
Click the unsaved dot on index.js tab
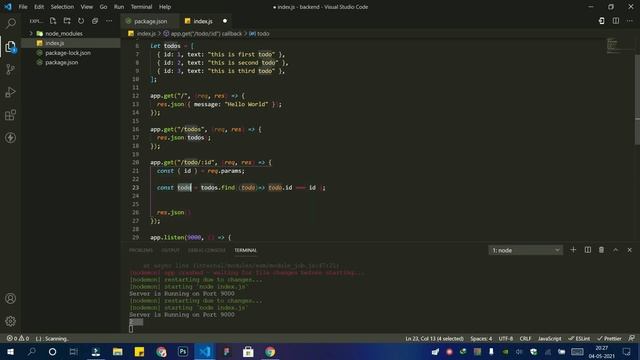pos(225,21)
